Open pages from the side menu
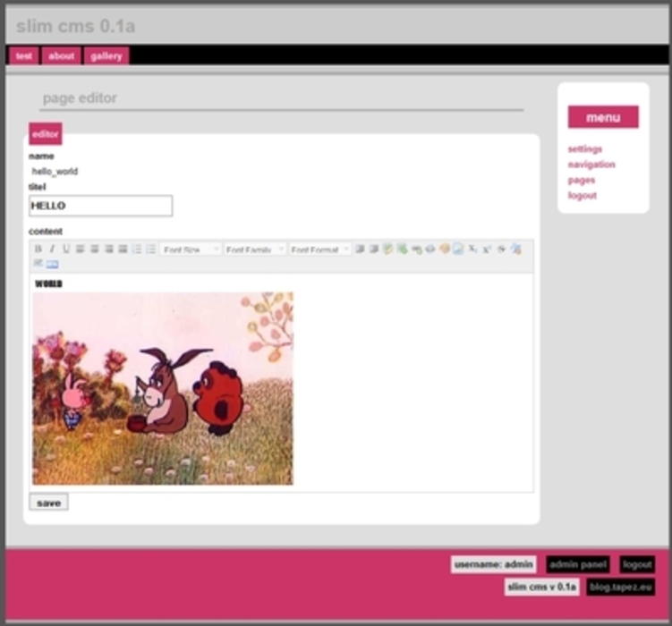This screenshot has height=626, width=672. (x=582, y=180)
